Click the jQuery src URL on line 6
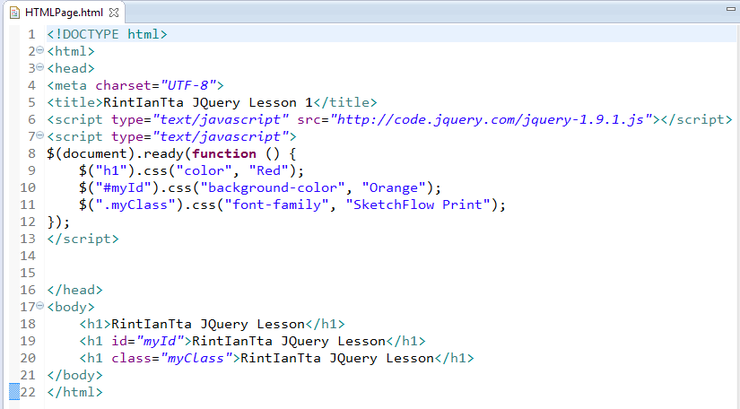Screen dimensions: 740x409 tap(491, 120)
